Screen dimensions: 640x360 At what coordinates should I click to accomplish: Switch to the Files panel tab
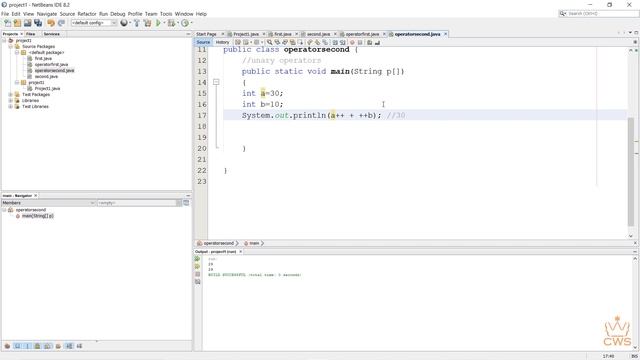(31, 34)
